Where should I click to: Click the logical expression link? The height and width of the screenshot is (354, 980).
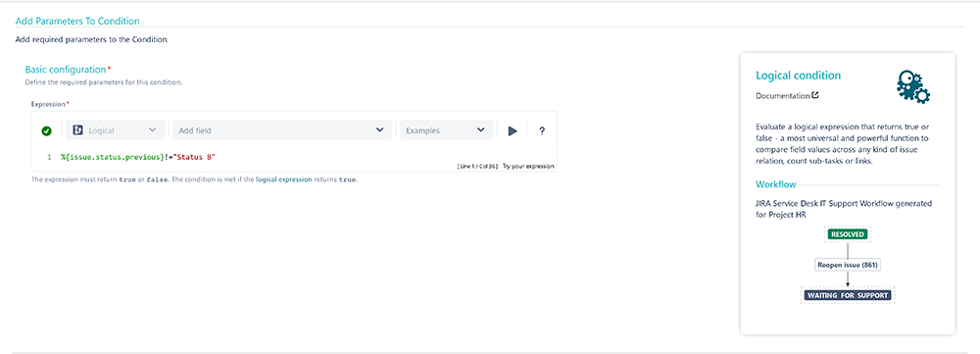coord(284,179)
